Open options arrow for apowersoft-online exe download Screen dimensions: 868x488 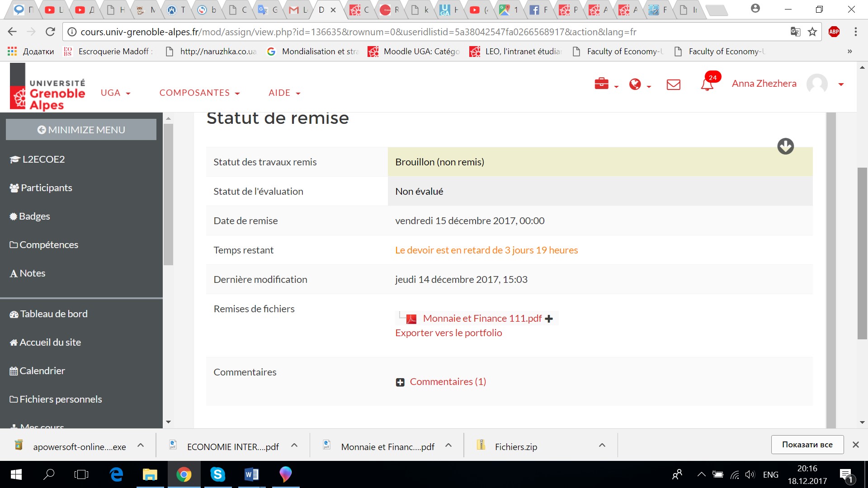[141, 446]
